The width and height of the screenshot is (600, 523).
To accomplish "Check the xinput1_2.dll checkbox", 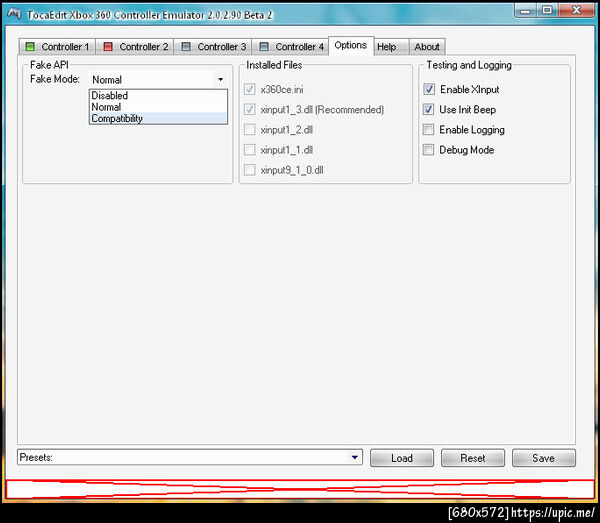I will pos(249,130).
